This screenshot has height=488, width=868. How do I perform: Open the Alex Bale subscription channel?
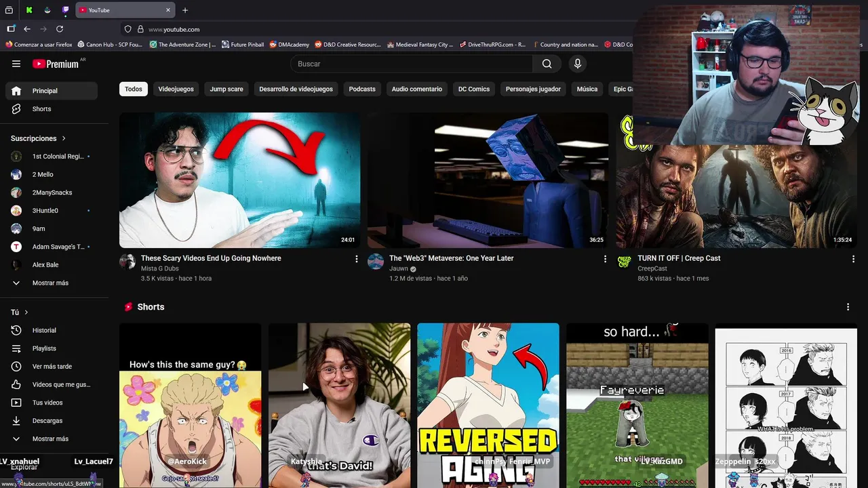tap(52, 265)
